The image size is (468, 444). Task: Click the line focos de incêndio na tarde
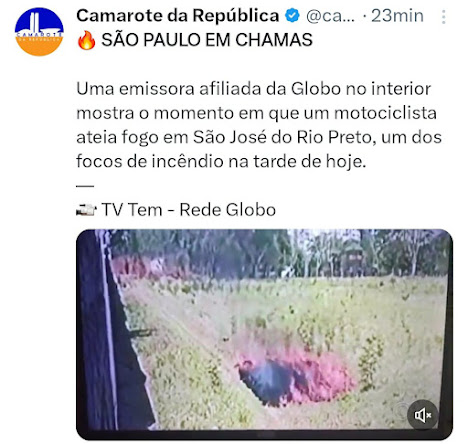point(221,161)
